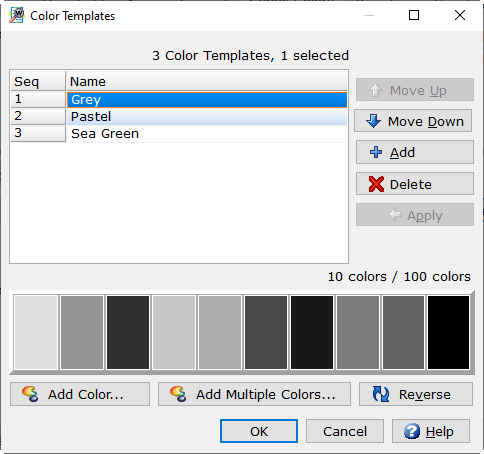Sort by the Name column header
The height and width of the screenshot is (454, 484).
[207, 81]
